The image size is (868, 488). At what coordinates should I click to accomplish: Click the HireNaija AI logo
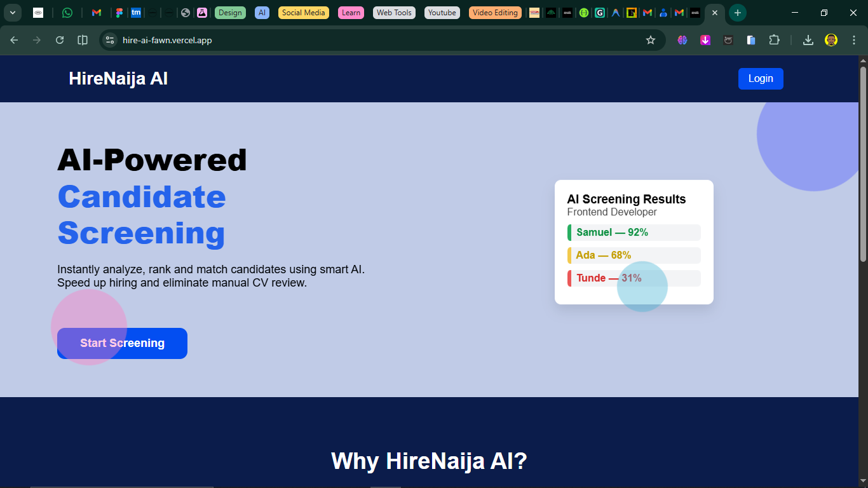(x=118, y=79)
